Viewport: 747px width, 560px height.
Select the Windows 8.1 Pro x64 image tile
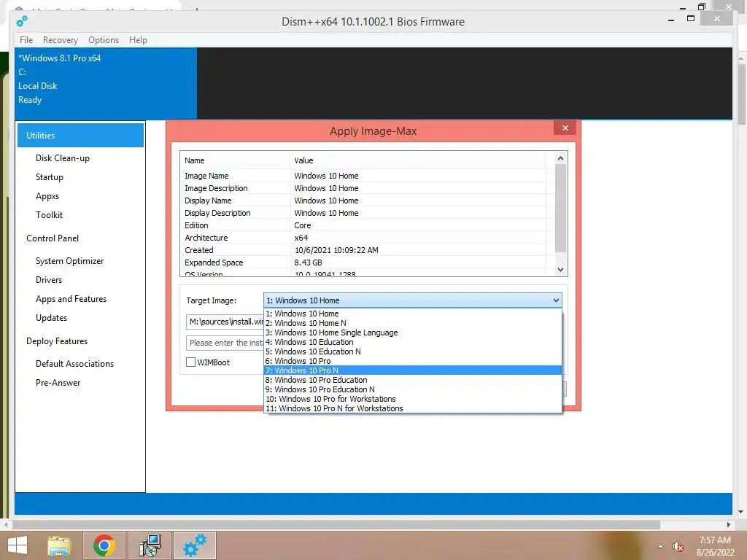106,83
